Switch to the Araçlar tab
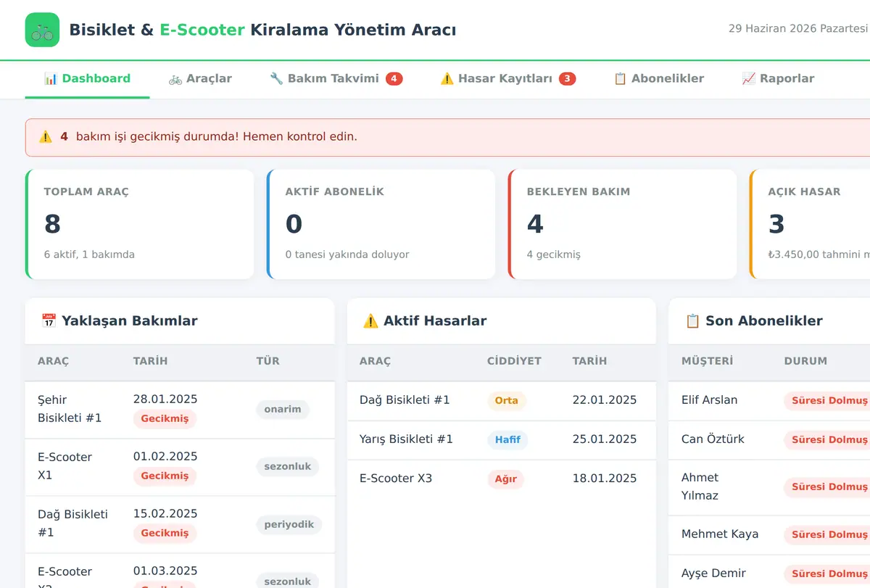Image resolution: width=870 pixels, height=588 pixels. click(x=200, y=78)
